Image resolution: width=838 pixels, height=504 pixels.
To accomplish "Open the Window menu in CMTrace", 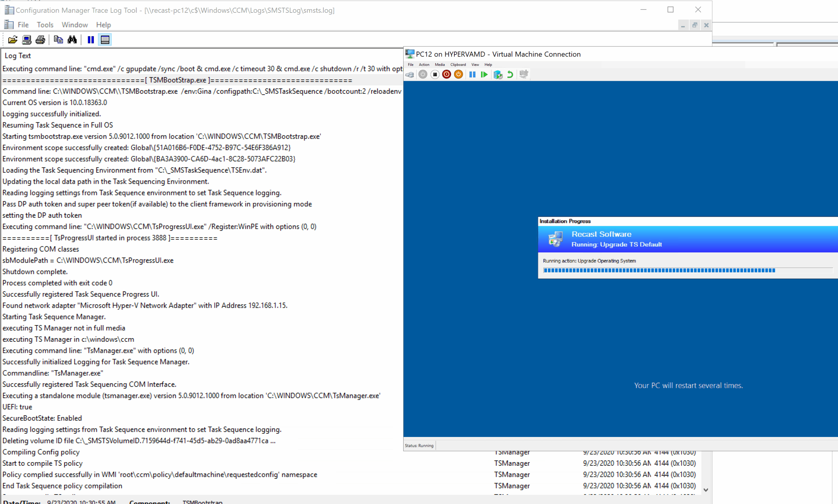I will [74, 25].
